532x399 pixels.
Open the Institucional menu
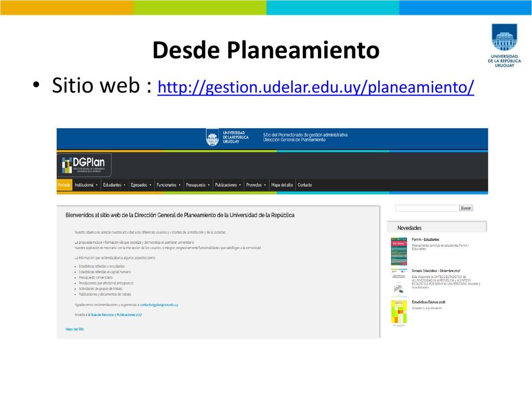pos(86,185)
